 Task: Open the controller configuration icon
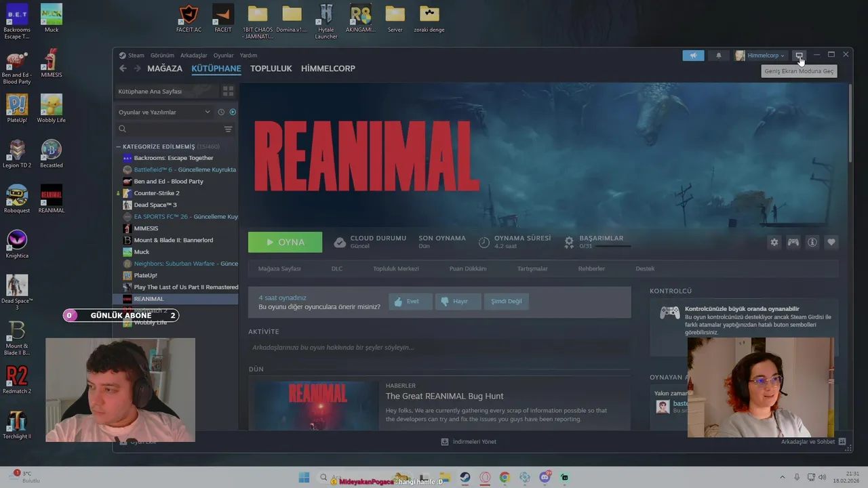point(793,242)
